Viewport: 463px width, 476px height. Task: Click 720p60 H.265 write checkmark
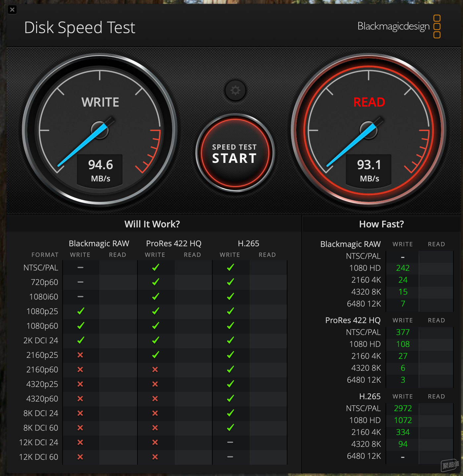coord(230,282)
